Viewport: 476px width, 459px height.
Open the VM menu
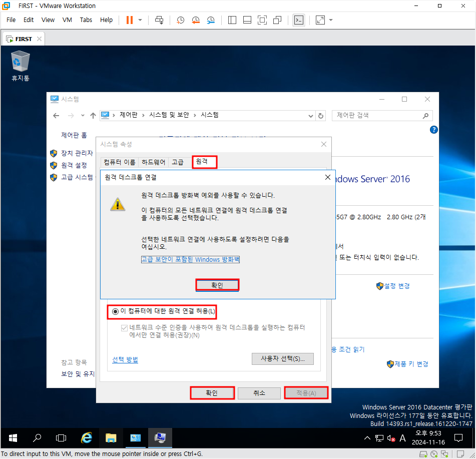pos(67,20)
